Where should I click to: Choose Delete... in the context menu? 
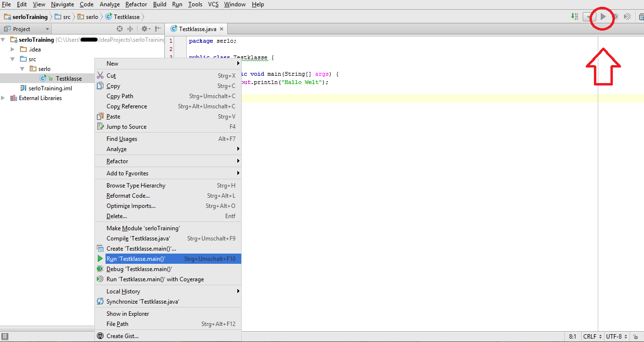click(168, 216)
